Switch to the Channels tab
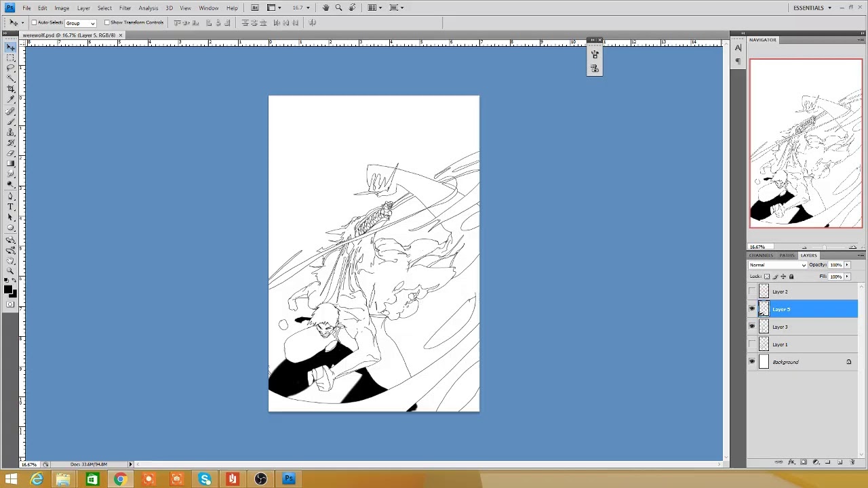Screen dimensions: 868x488 [762, 256]
